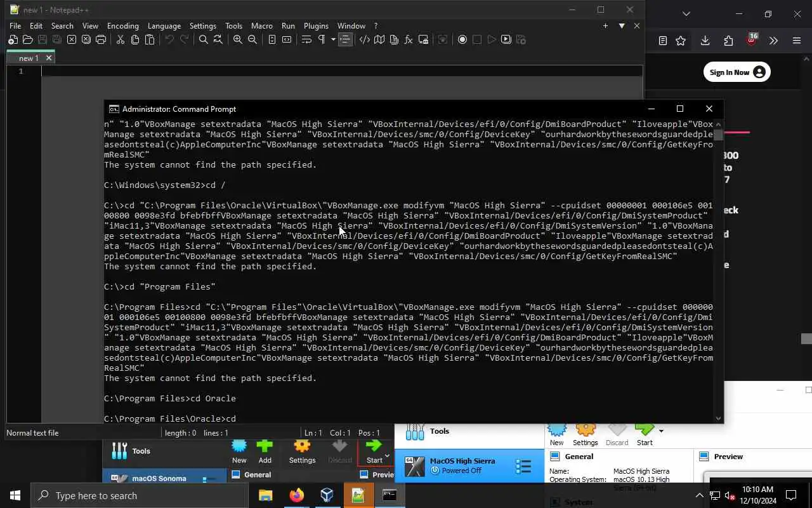Click the Command Prompt scroll down arrow

718,418
